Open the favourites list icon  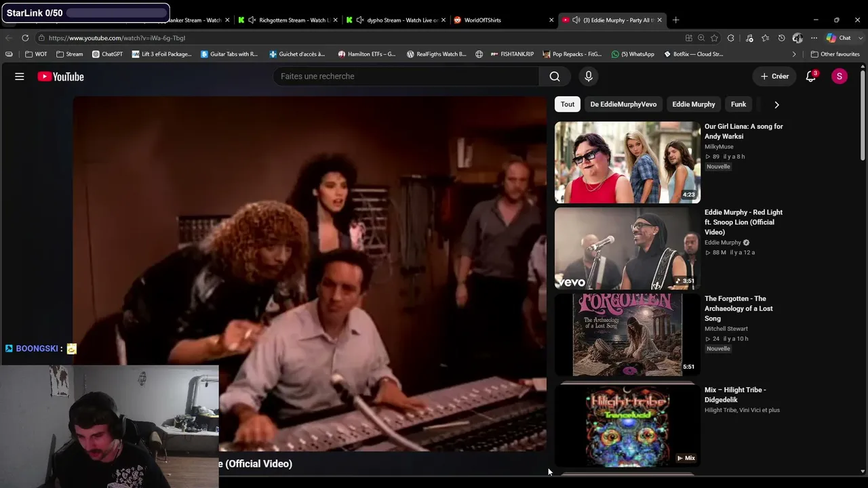(766, 38)
